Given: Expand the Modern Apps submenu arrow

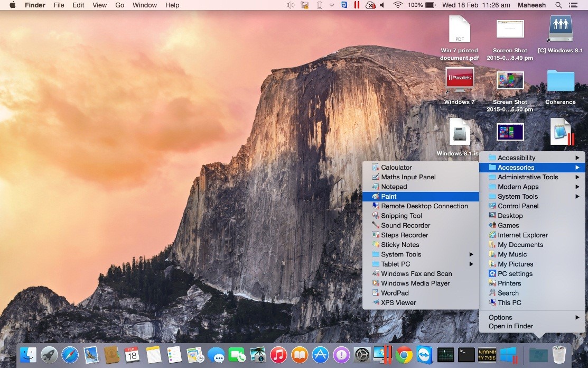Looking at the screenshot, I should [577, 187].
